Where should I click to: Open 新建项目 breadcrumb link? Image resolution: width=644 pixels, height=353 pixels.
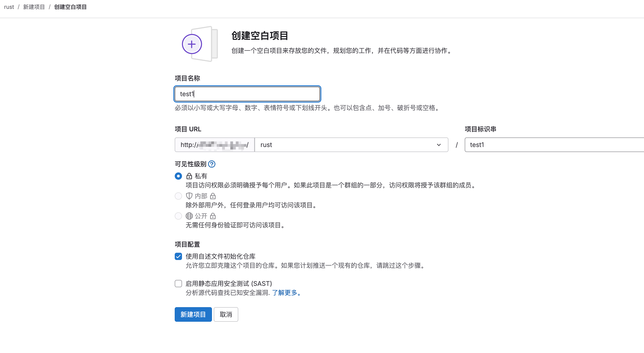tap(34, 7)
